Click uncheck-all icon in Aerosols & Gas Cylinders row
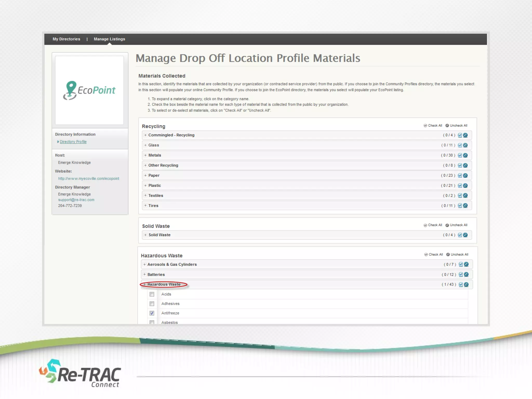532x399 pixels. click(x=466, y=264)
